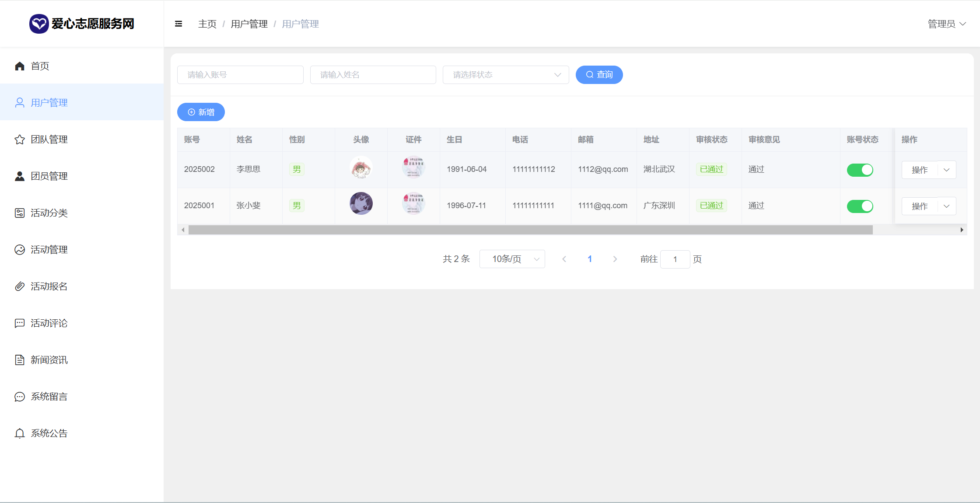Select 系统留言 menu item

point(49,397)
